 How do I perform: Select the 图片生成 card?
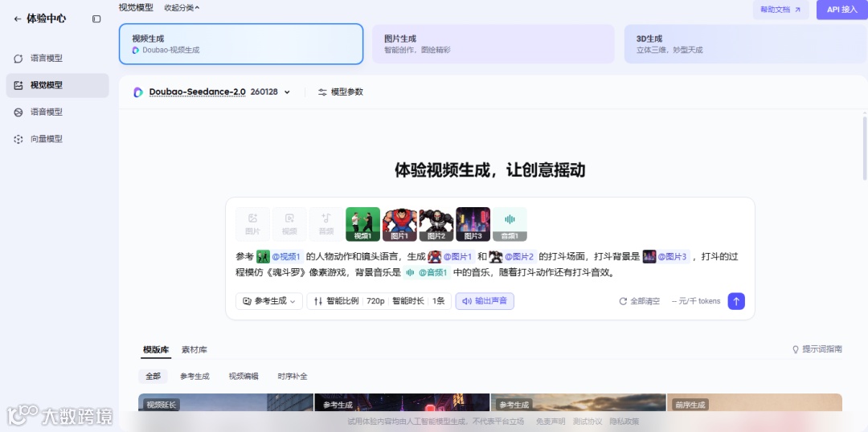[x=493, y=43]
